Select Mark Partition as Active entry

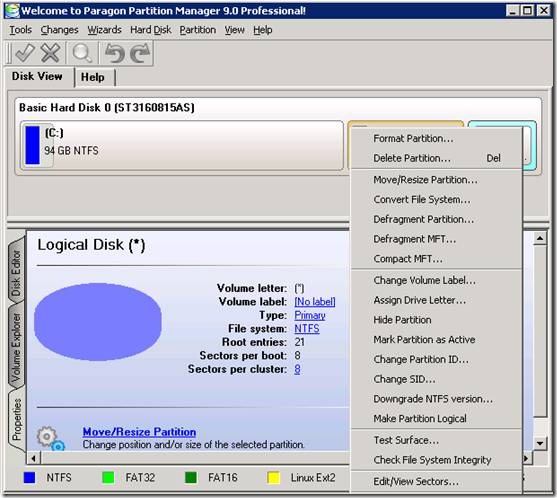(x=437, y=340)
